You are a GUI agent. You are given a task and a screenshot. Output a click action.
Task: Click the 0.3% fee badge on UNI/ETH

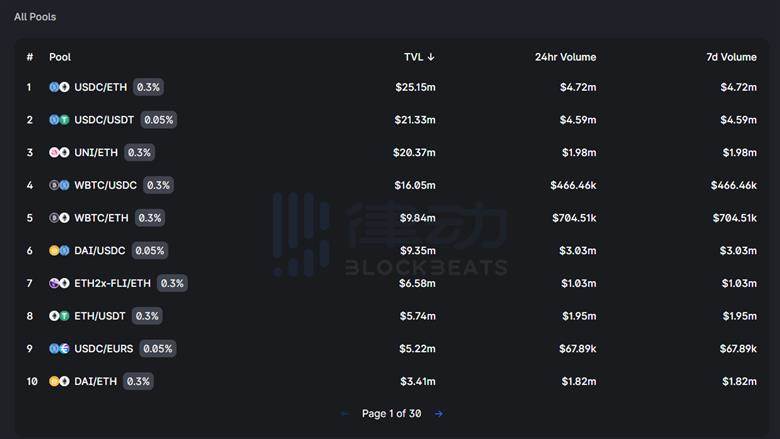[x=139, y=153]
